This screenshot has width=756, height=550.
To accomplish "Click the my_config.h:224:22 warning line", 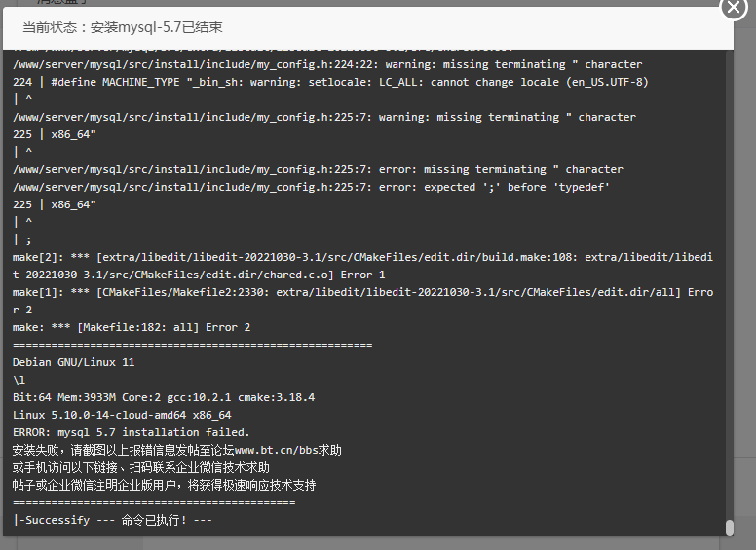I will pos(327,64).
